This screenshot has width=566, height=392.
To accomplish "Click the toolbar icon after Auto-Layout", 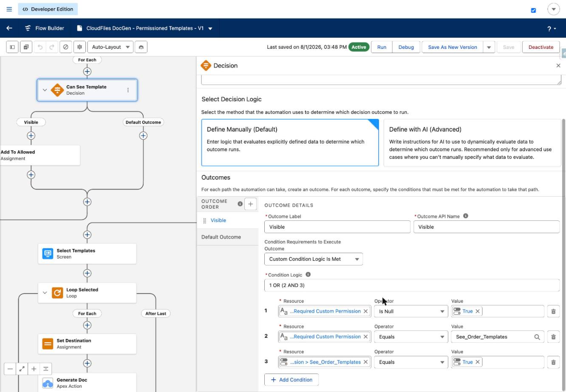I will pyautogui.click(x=141, y=47).
